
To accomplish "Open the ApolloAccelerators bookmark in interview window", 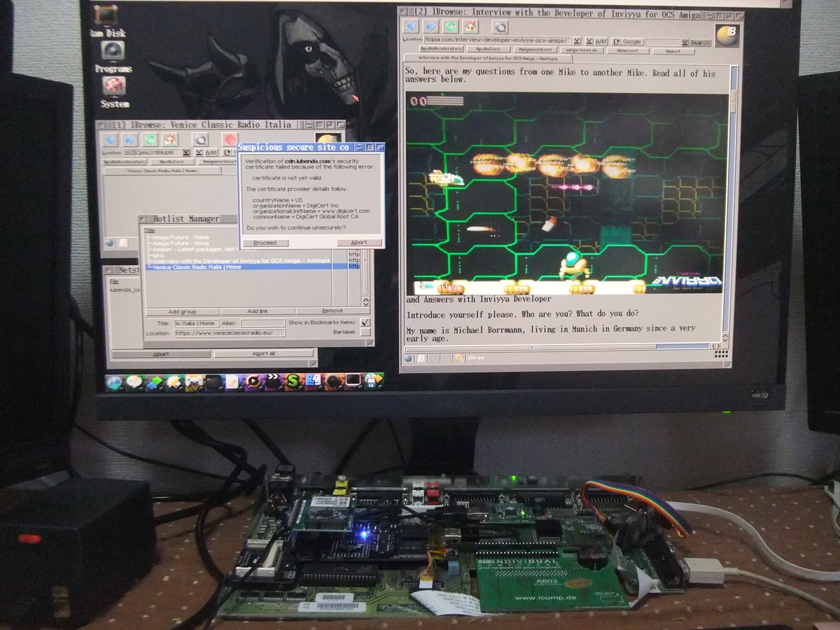I will click(x=442, y=50).
